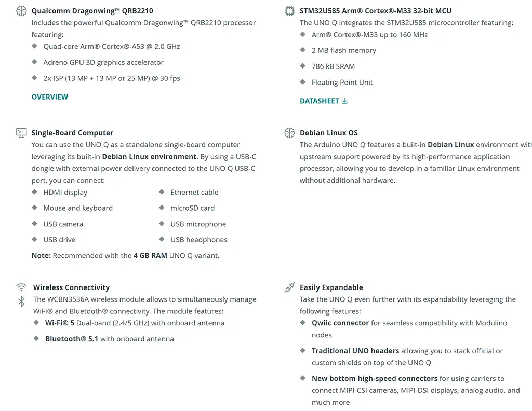Open the DATASHEET download link
Image resolution: width=532 pixels, height=411 pixels.
point(319,101)
